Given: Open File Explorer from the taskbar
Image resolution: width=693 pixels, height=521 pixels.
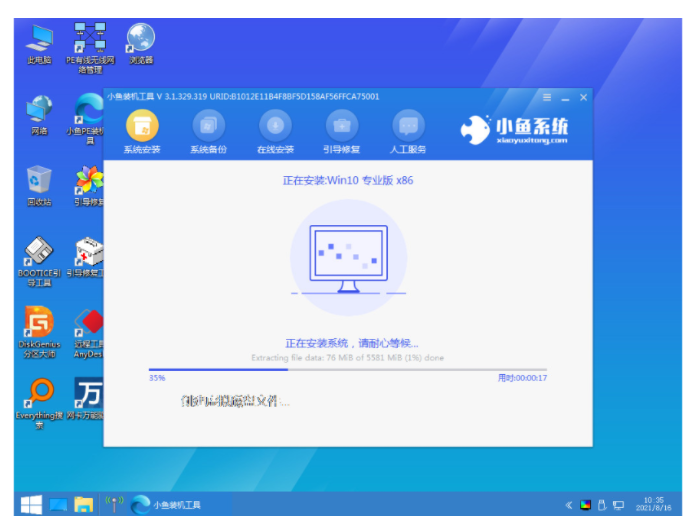Looking at the screenshot, I should point(83,503).
